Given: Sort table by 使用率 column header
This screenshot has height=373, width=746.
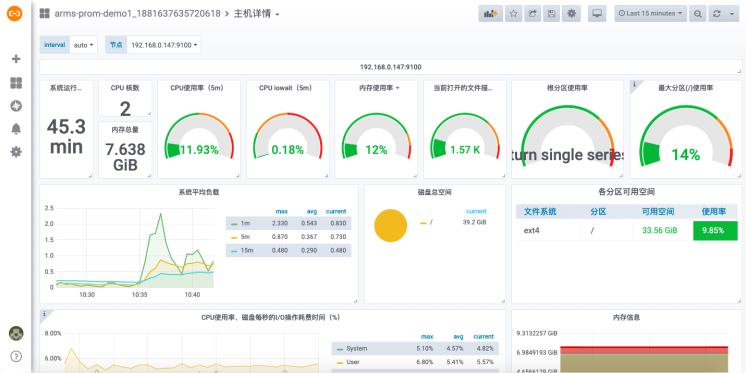Looking at the screenshot, I should pos(713,212).
